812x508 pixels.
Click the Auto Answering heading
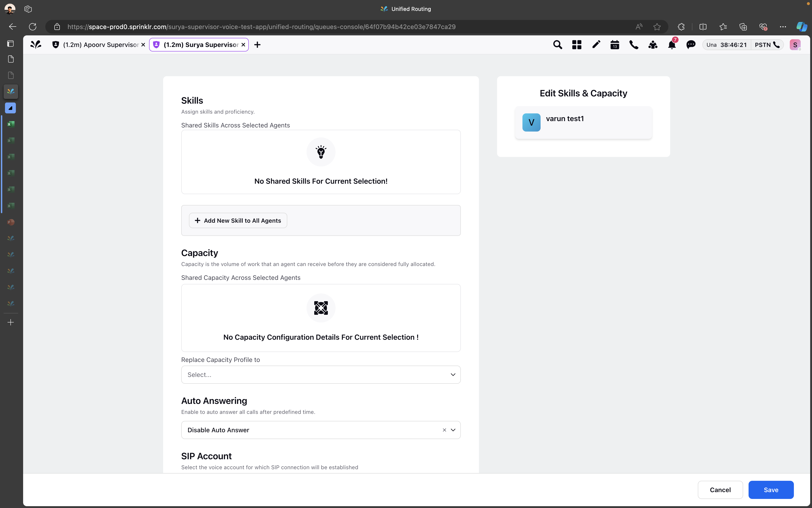tap(214, 401)
